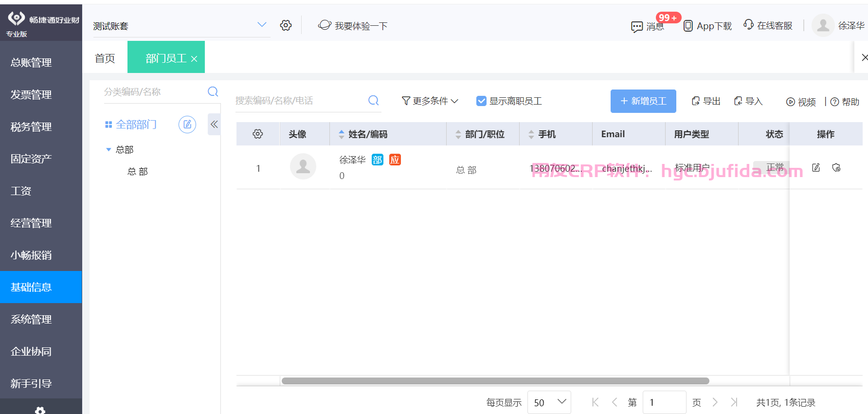Click 导入 to import employees
Image resolution: width=868 pixels, height=414 pixels.
click(748, 101)
